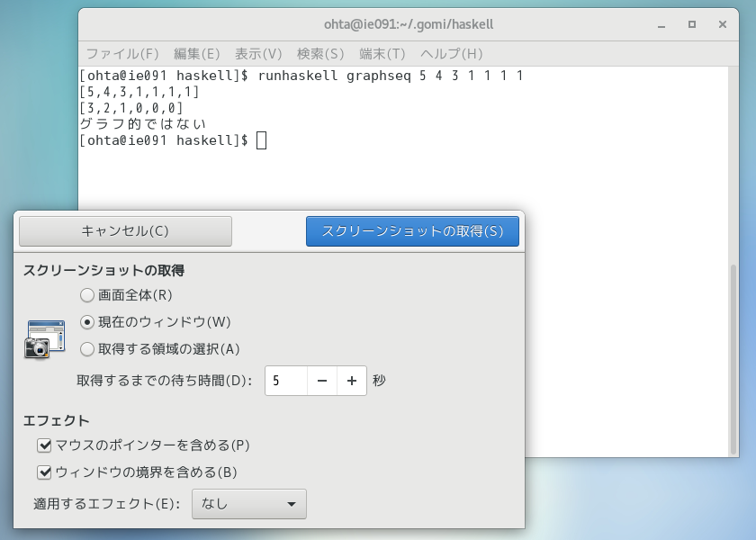Open the 編集 menu
The height and width of the screenshot is (540, 756).
point(196,54)
